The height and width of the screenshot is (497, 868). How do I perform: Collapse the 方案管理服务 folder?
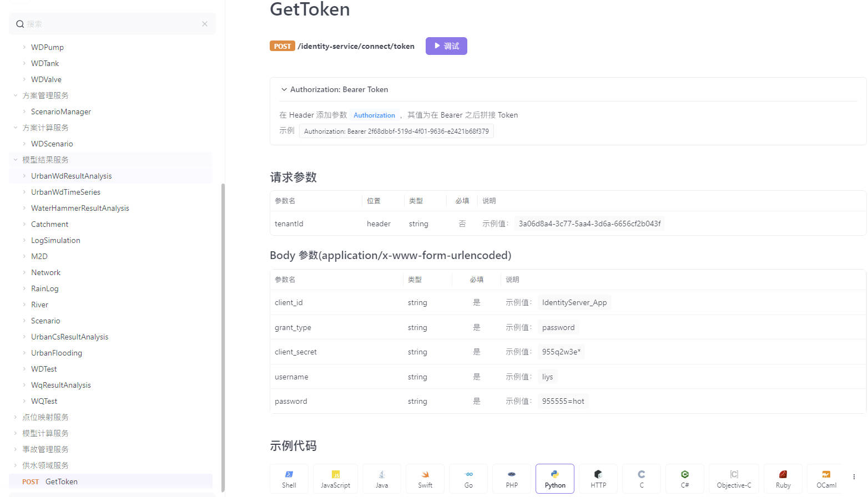click(x=16, y=95)
